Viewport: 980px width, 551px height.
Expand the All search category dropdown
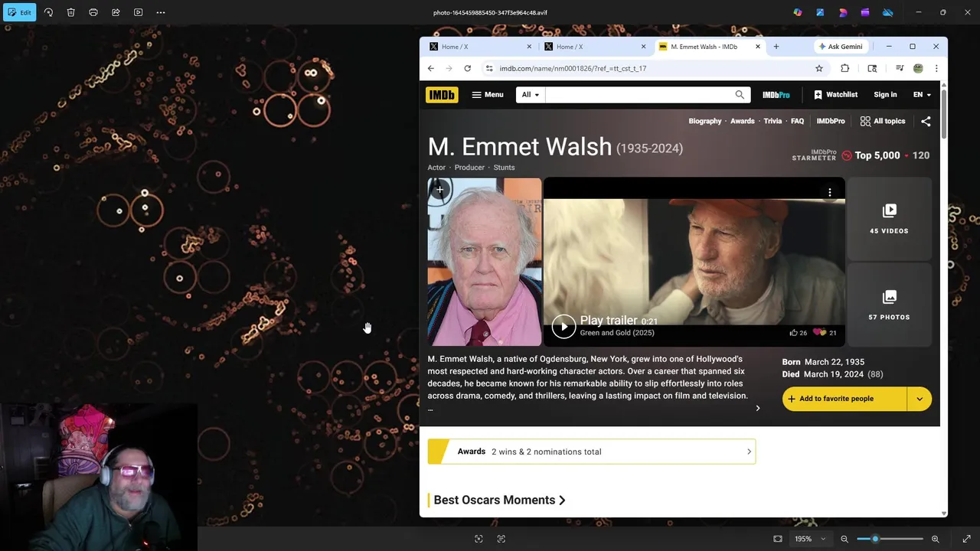(530, 95)
